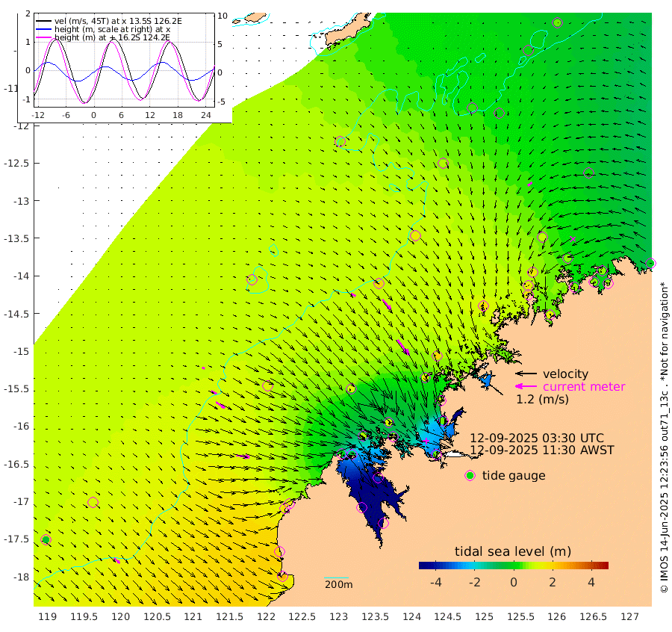Image resolution: width=672 pixels, height=632 pixels.
Task: Click the 'tide gauge' legend label
Action: pyautogui.click(x=514, y=476)
